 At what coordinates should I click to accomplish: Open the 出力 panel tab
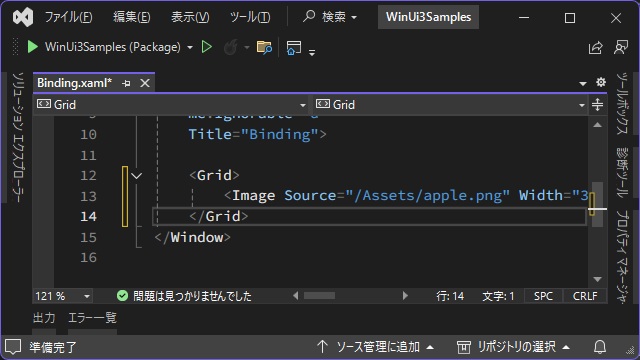pos(44,318)
